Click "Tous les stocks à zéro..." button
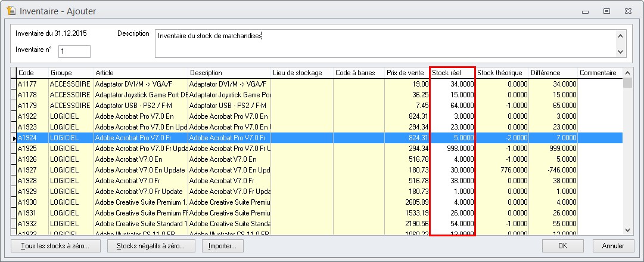The width and height of the screenshot is (644, 262). pos(56,246)
